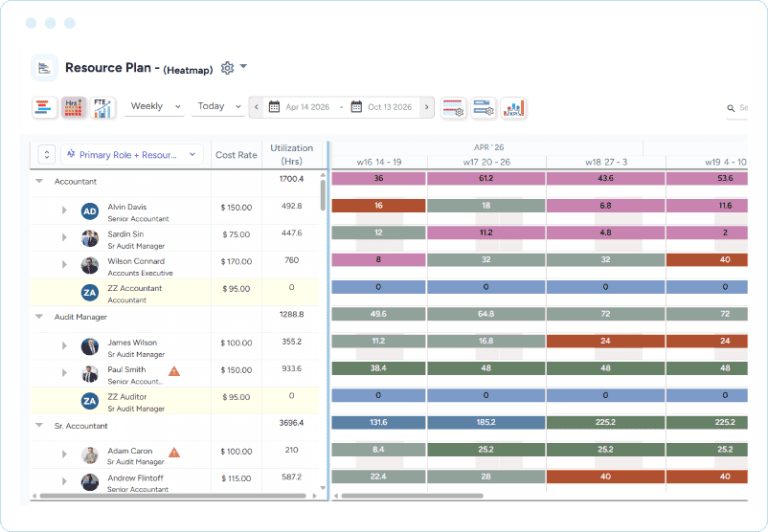
Task: Click the w16 14 - 19 week header
Action: [379, 162]
